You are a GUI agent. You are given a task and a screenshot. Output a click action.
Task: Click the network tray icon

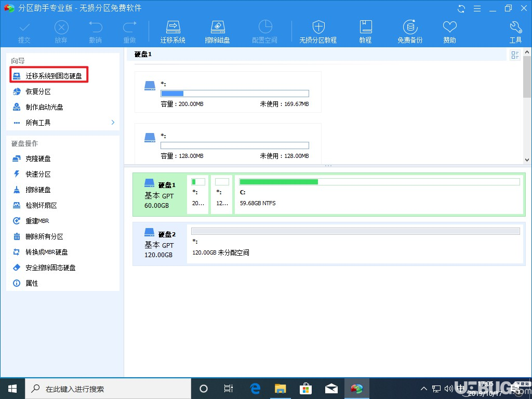pyautogui.click(x=436, y=389)
